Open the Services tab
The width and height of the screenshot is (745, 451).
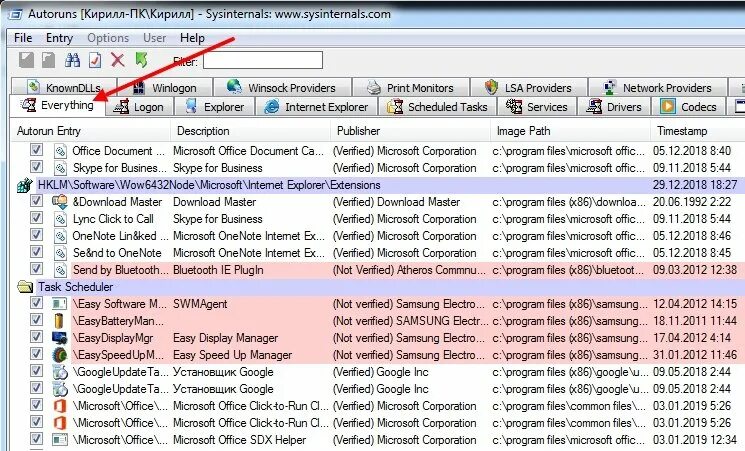(x=537, y=107)
